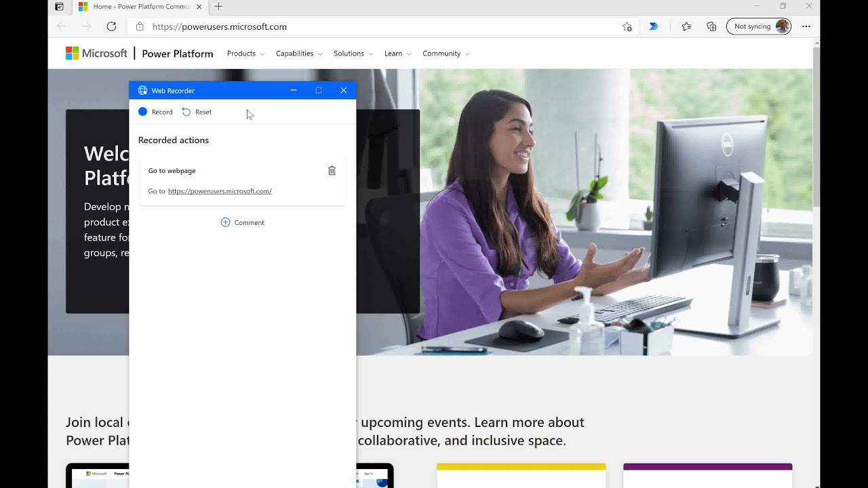Expand the Learn menu
The height and width of the screenshot is (488, 868).
(x=398, y=54)
